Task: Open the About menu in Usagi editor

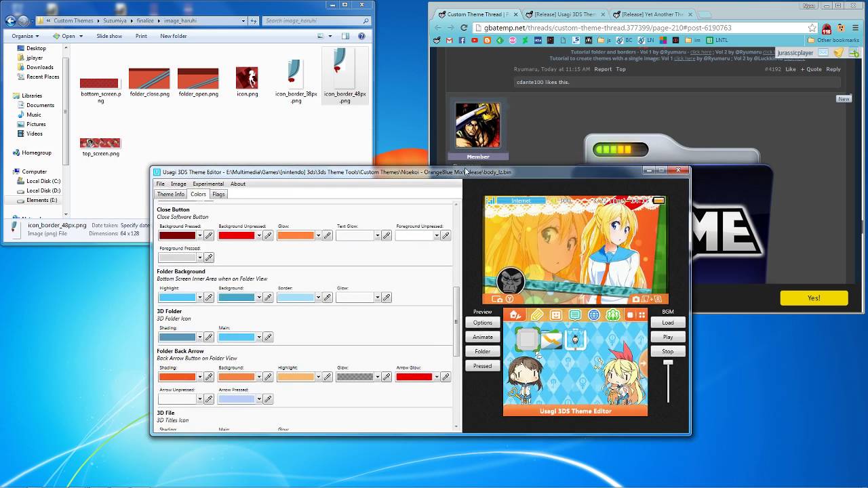Action: click(237, 184)
